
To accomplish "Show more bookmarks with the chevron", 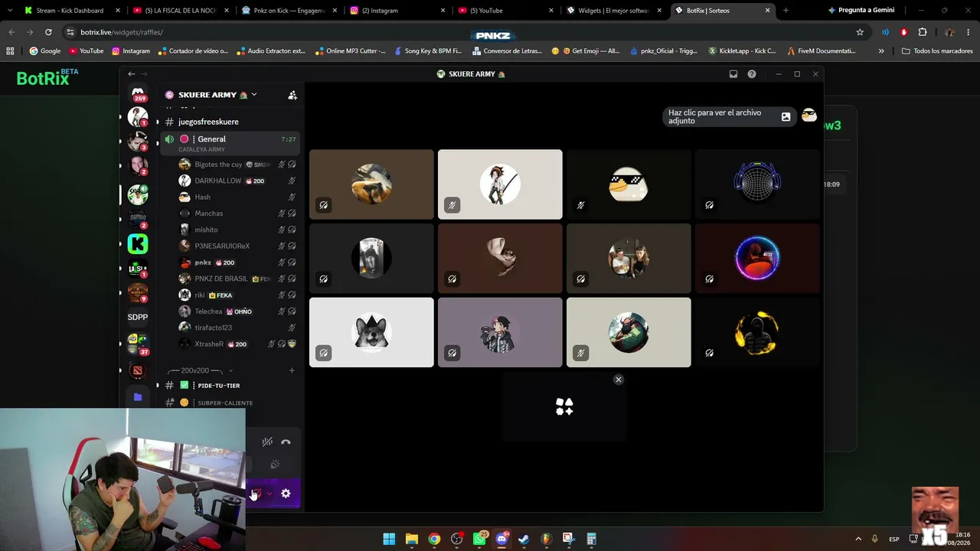I will pos(881,51).
